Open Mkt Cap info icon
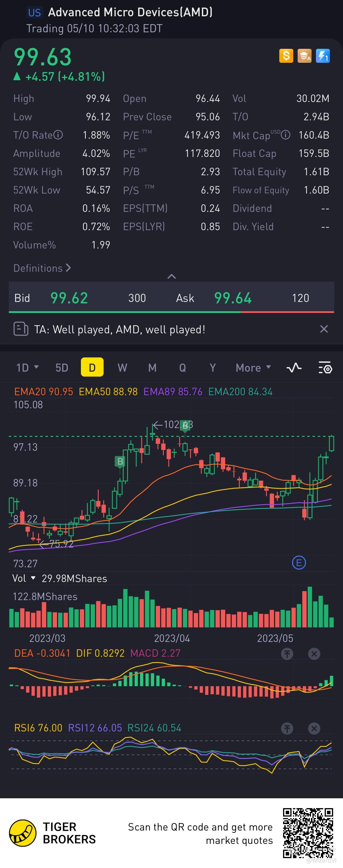This screenshot has width=343, height=868. click(x=286, y=135)
